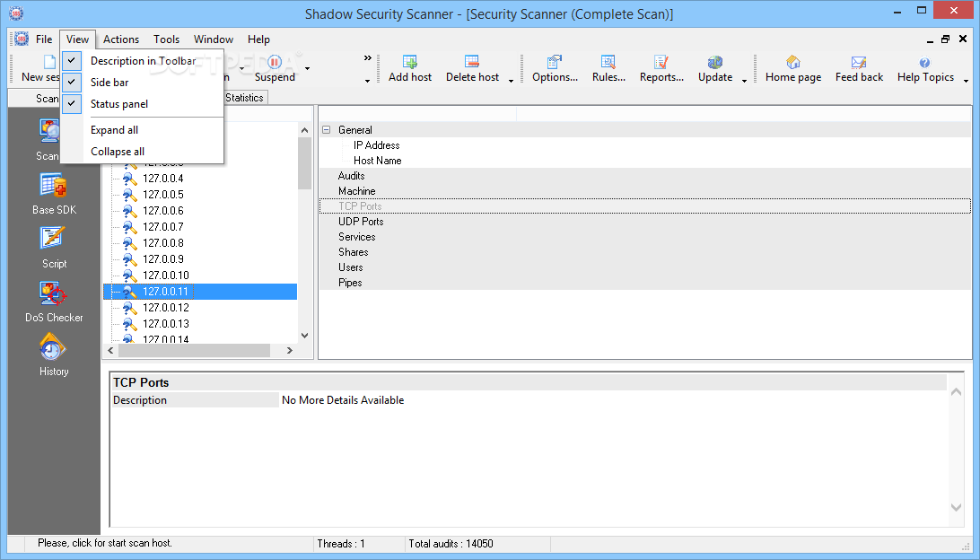Click the app icon beside the File menu
Viewport: 980px width, 560px height.
pyautogui.click(x=22, y=39)
